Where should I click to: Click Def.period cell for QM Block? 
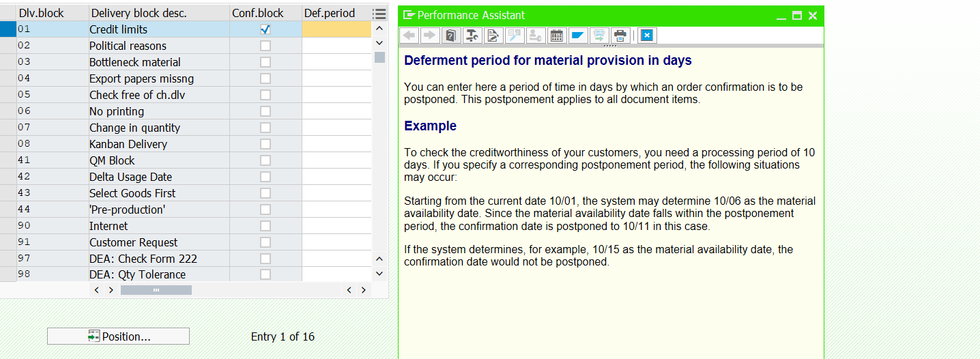click(336, 160)
